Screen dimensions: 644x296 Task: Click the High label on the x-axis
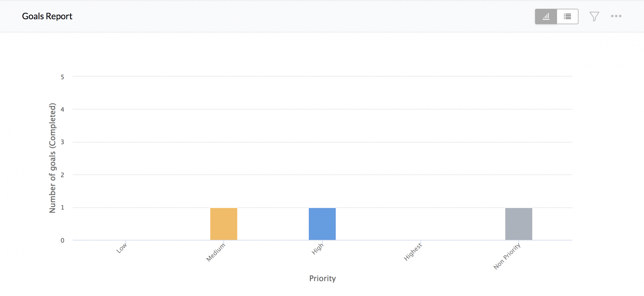pyautogui.click(x=317, y=249)
